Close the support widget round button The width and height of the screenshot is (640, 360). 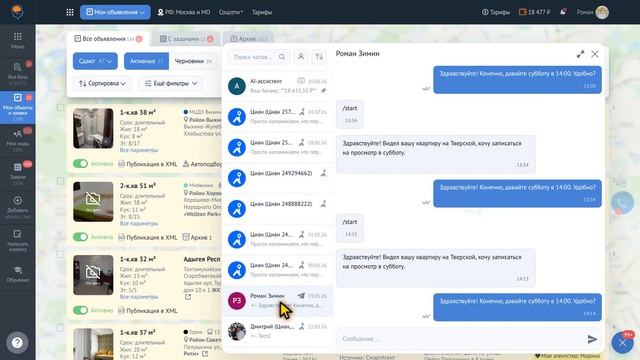622,342
